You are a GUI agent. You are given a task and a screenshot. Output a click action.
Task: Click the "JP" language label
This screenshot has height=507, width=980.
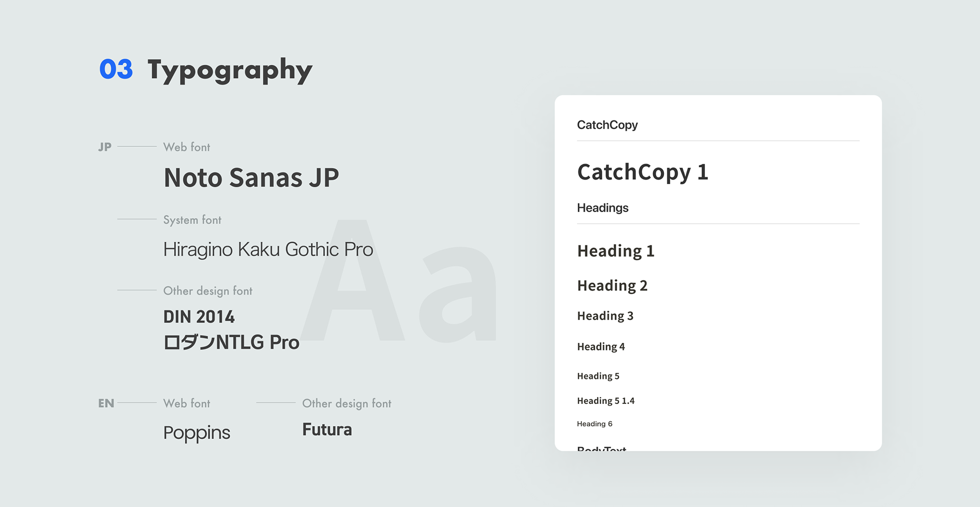105,147
